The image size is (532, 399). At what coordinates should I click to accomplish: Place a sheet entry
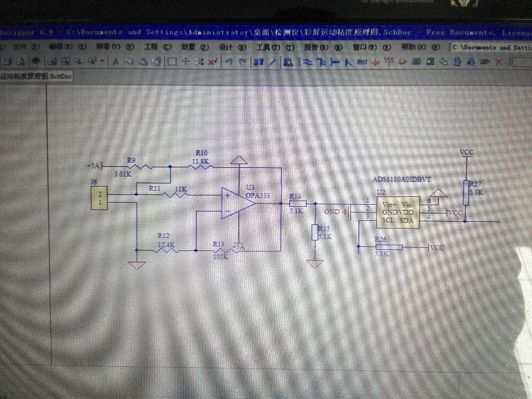click(x=430, y=62)
